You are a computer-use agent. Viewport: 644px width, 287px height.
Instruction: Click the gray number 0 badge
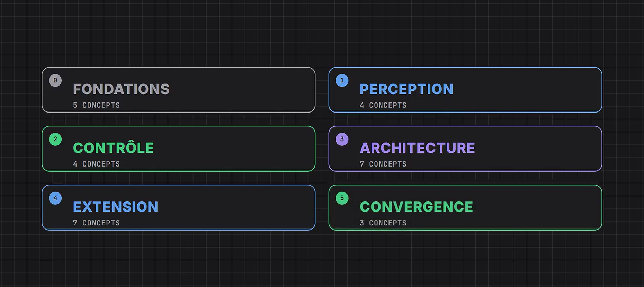coord(55,80)
